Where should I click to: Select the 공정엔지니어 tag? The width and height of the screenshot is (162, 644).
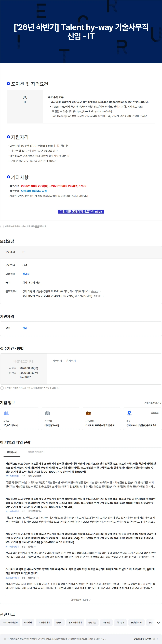tap(137, 622)
